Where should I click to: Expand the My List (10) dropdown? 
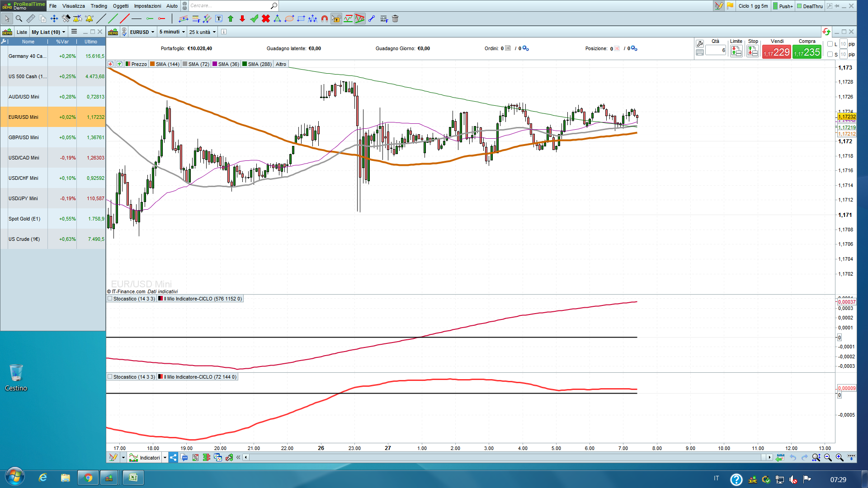pos(48,32)
